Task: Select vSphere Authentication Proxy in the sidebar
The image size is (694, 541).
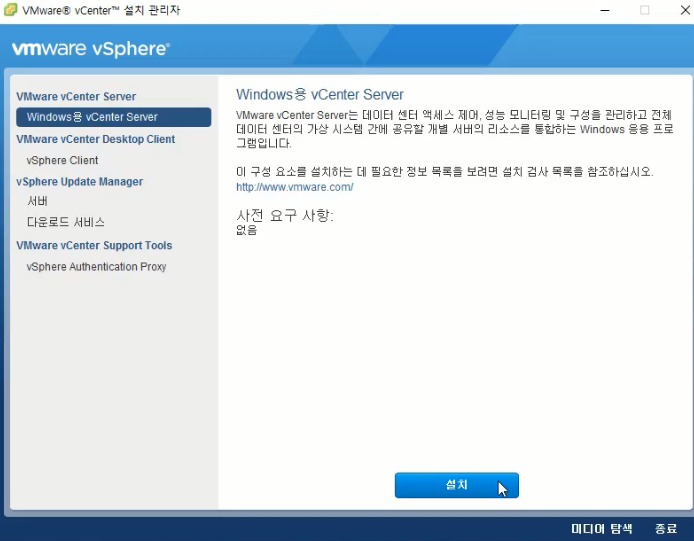Action: [96, 267]
